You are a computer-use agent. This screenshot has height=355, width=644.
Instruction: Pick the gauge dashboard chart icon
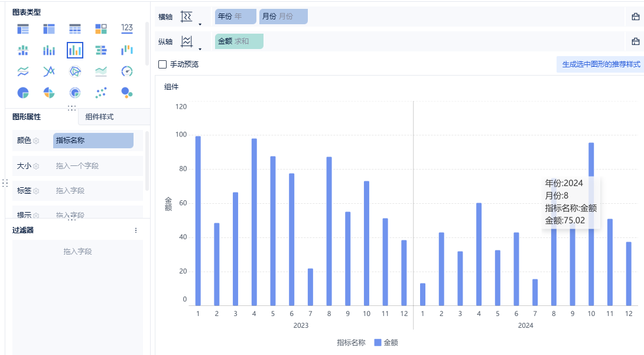(x=127, y=71)
